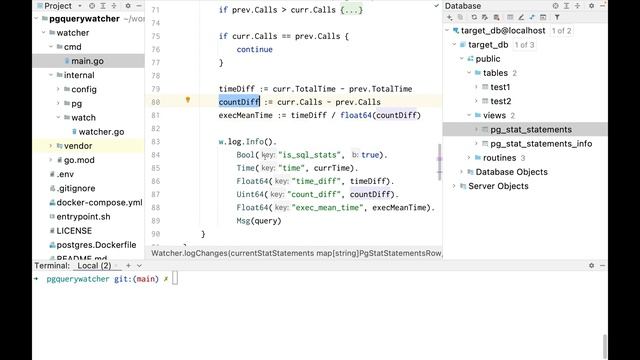Collapse the watcher folder
Image resolution: width=640 pixels, height=360 pixels.
coord(44,33)
